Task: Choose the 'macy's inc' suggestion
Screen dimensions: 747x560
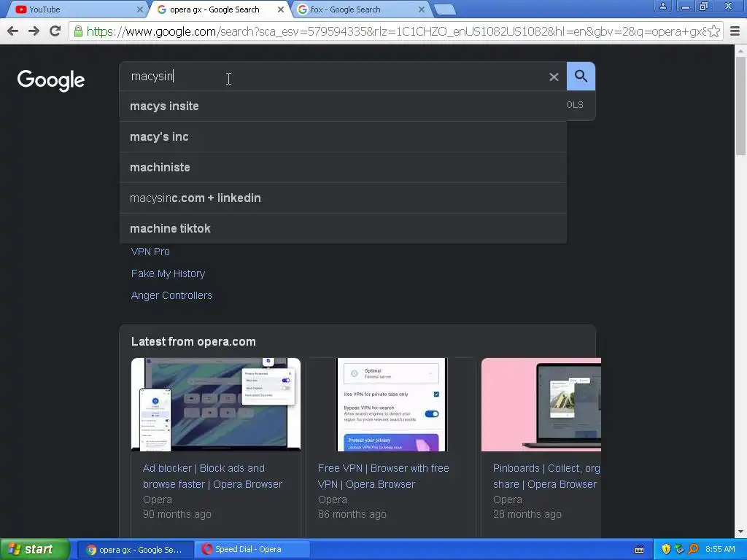Action: tap(343, 136)
